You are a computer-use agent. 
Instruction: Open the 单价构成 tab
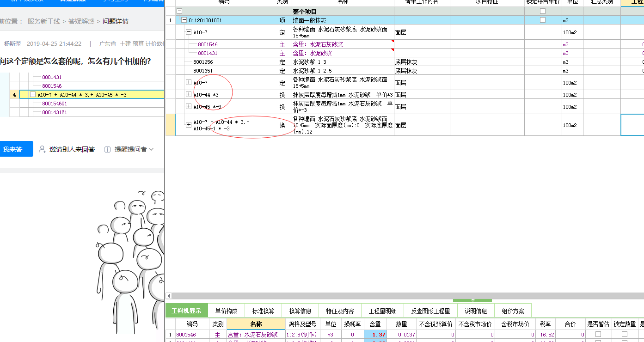point(226,311)
